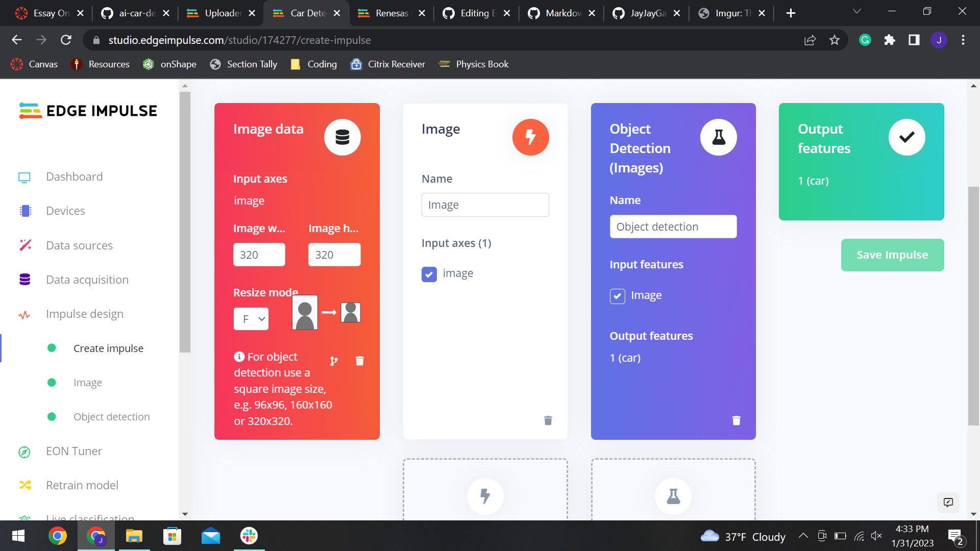Open the Resize mode dropdown
The image size is (980, 551).
(x=251, y=319)
